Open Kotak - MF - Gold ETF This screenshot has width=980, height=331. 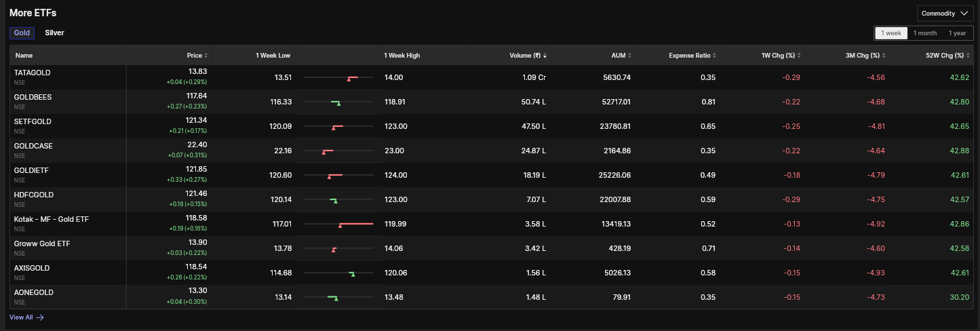point(51,219)
